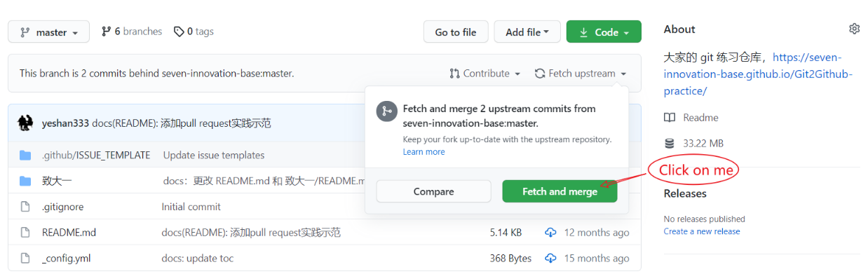Click the merge icon in fetch popup
868x274 pixels.
tap(386, 112)
